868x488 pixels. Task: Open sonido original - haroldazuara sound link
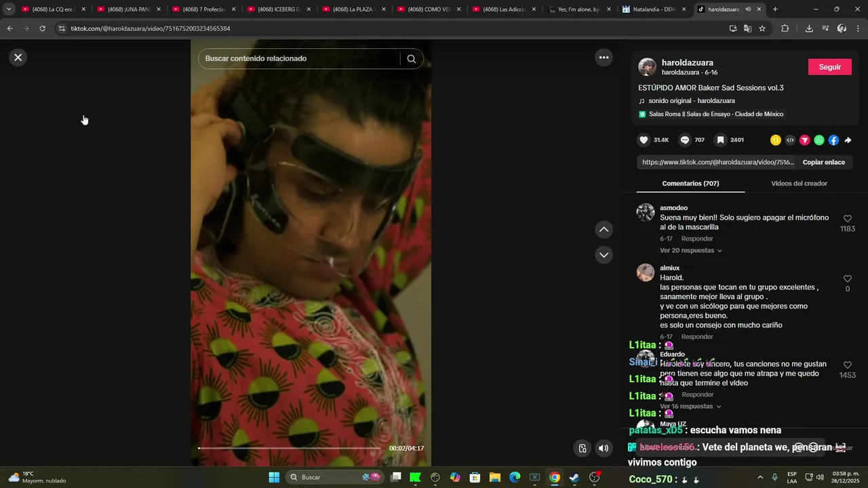(x=692, y=101)
